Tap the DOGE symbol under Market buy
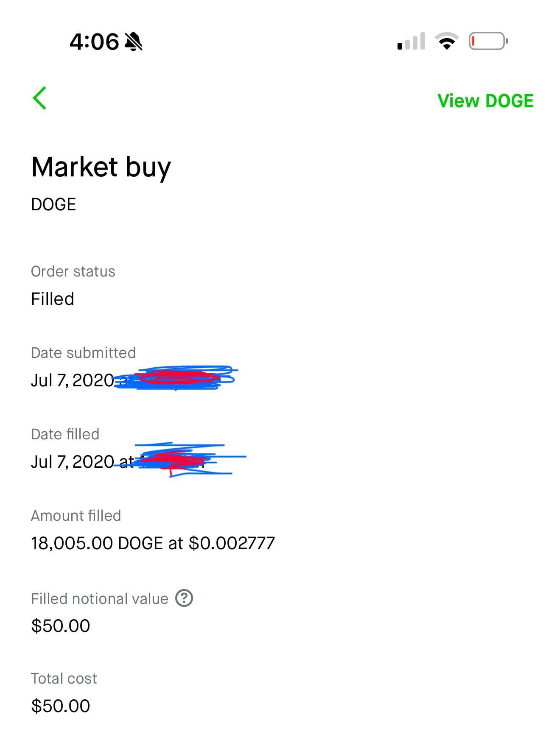This screenshot has height=743, width=560. pos(53,204)
